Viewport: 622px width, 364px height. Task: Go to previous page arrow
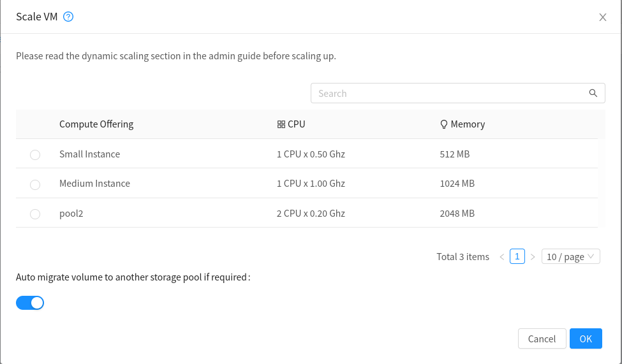[502, 257]
